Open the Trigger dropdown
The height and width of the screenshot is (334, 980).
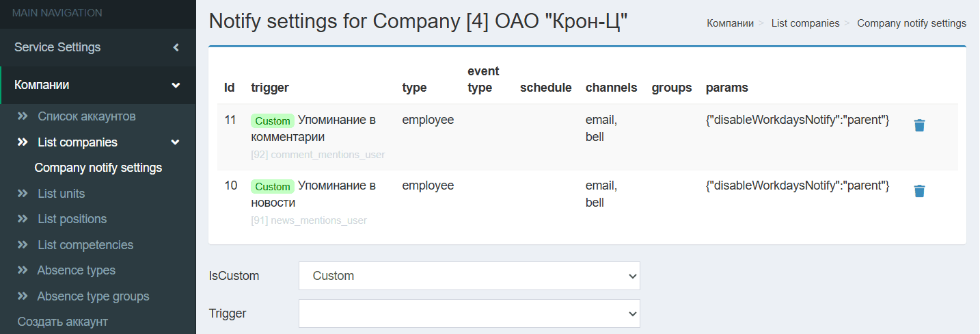pyautogui.click(x=469, y=313)
